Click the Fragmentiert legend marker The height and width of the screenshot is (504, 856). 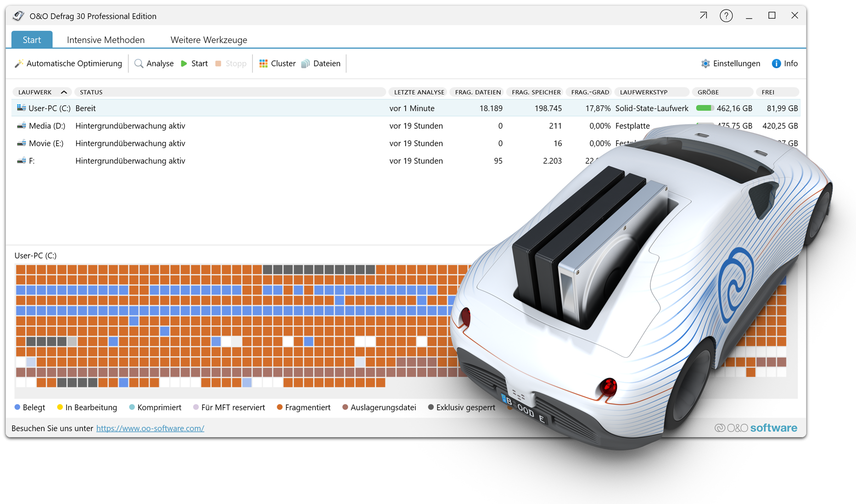tap(280, 407)
